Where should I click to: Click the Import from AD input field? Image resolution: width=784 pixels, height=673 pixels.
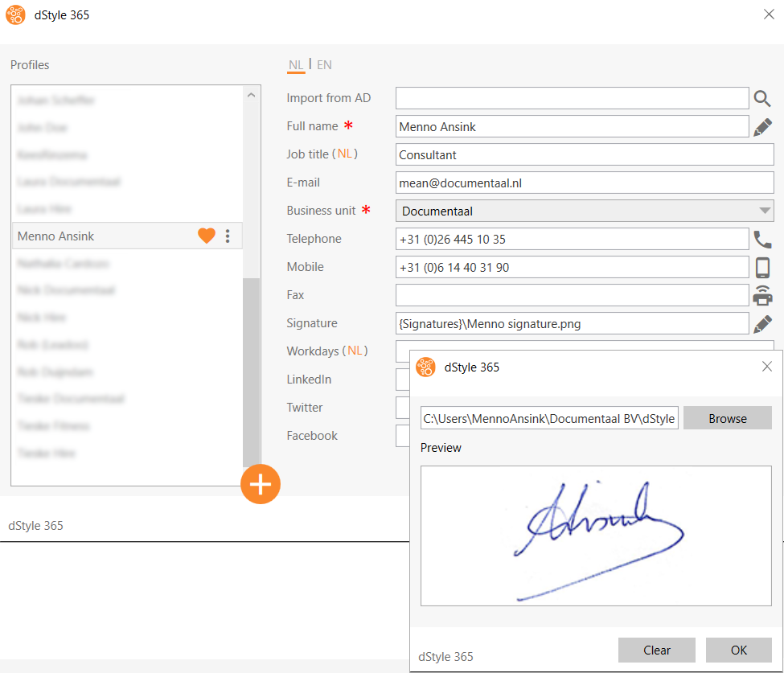click(x=572, y=99)
